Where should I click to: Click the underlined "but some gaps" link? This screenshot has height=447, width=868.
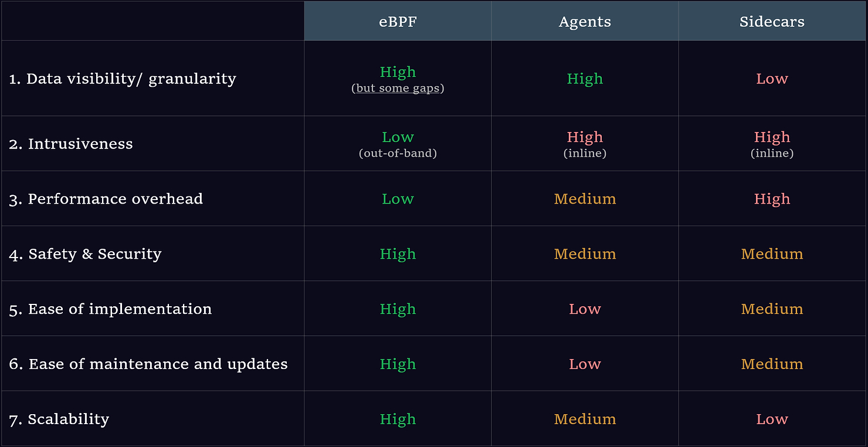(x=398, y=89)
